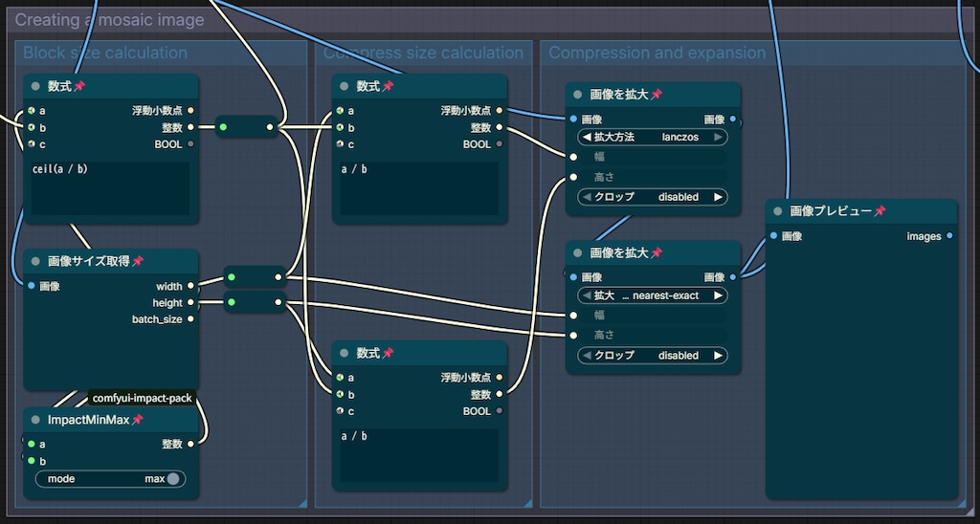Collapse the upper 数式 node in Compress size calculation via its dot
Screen dimensions: 980x524
(344, 86)
